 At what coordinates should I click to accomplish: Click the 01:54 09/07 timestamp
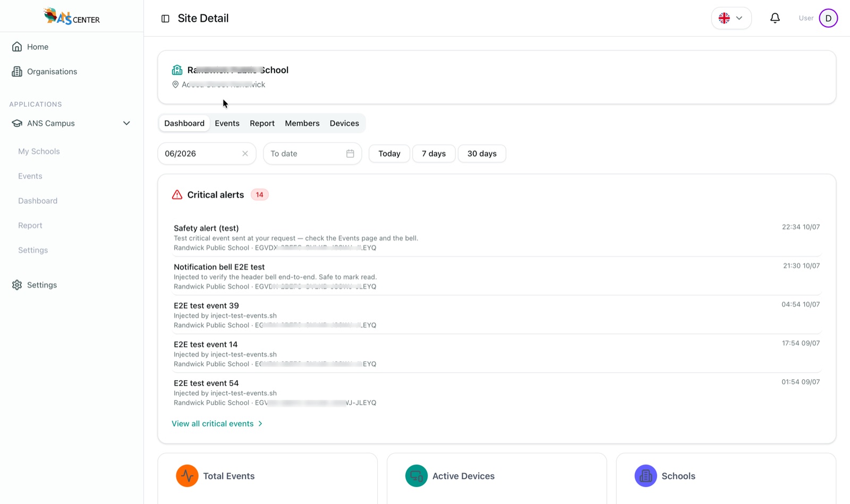tap(801, 382)
